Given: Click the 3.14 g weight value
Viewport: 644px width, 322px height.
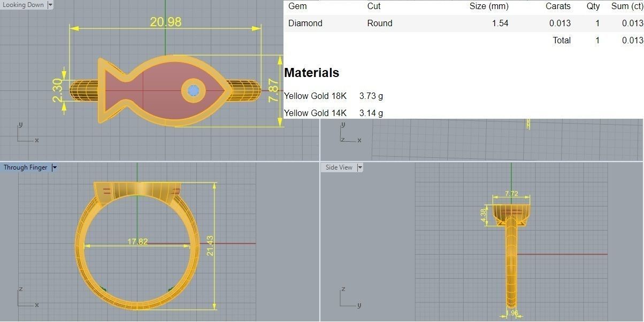Looking at the screenshot, I should 371,113.
